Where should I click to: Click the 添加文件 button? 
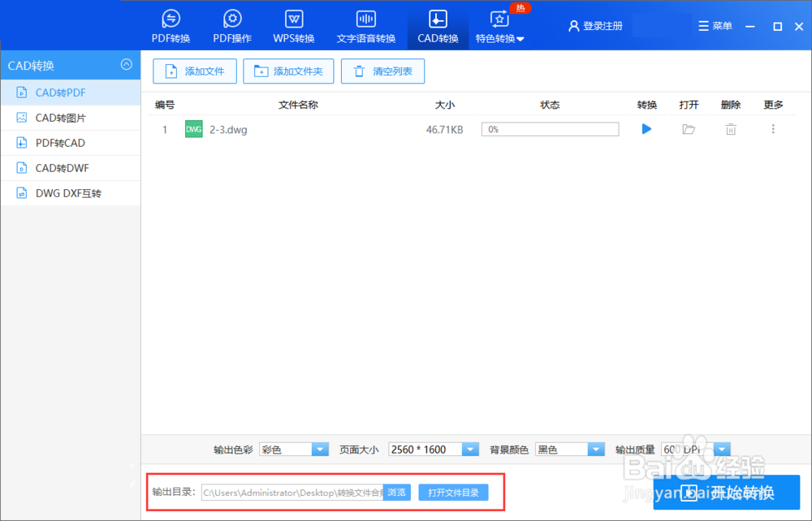coord(195,71)
